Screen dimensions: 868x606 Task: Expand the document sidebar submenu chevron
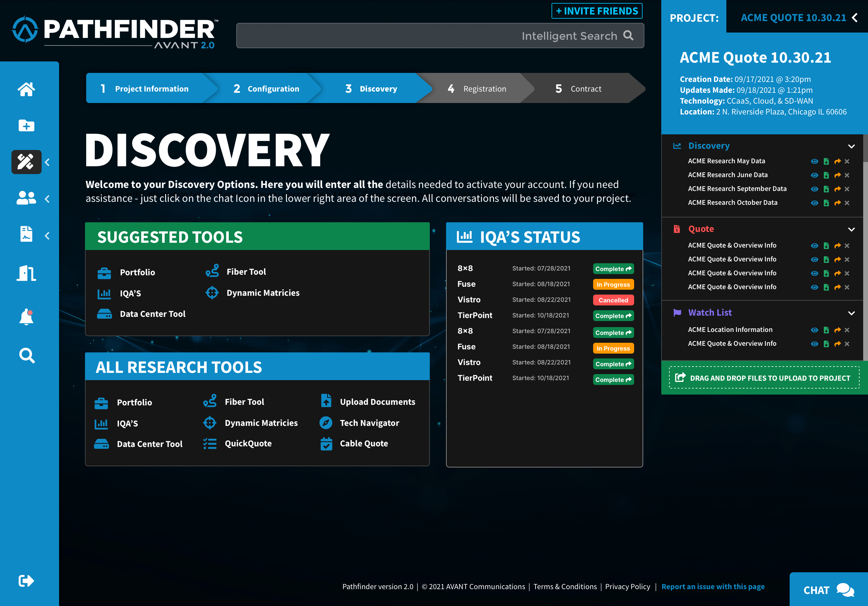point(47,236)
